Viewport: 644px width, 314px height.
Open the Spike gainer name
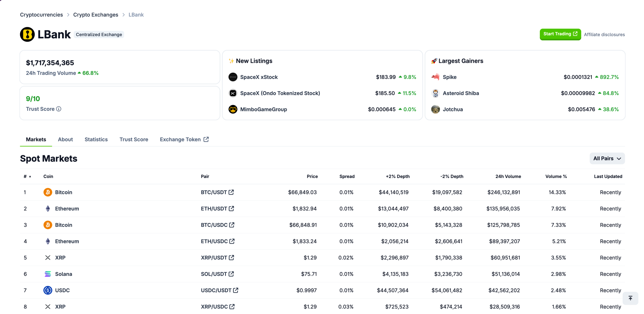point(449,77)
